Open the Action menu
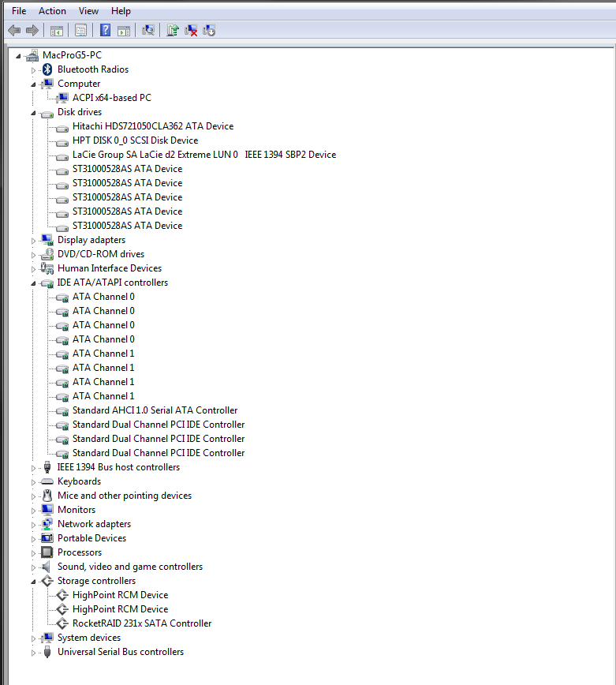Viewport: 616px width, 685px height. pos(52,11)
